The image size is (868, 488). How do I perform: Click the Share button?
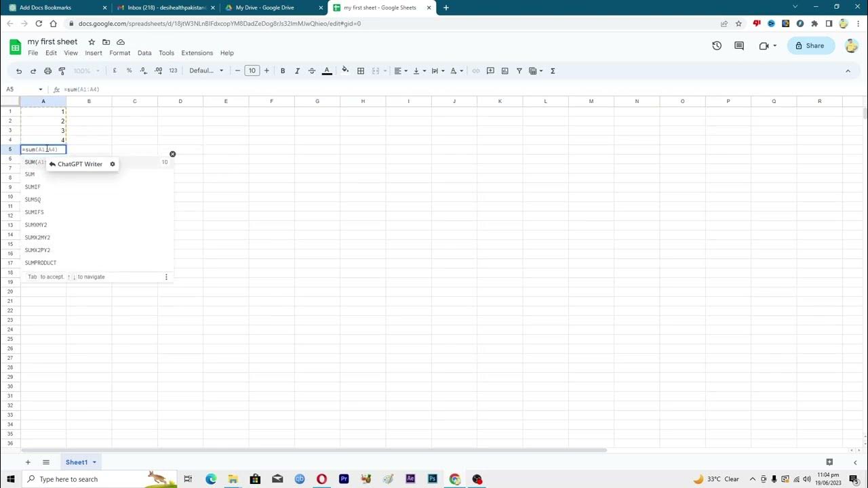click(811, 45)
